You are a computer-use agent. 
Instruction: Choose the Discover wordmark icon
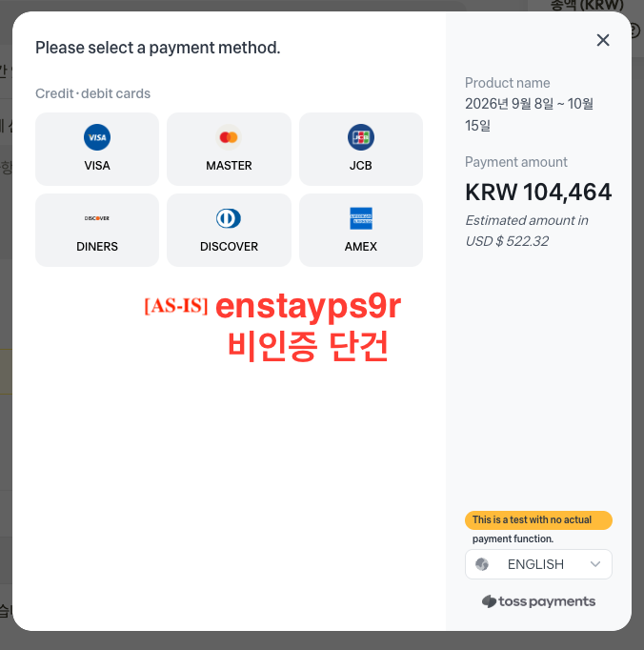(x=97, y=218)
